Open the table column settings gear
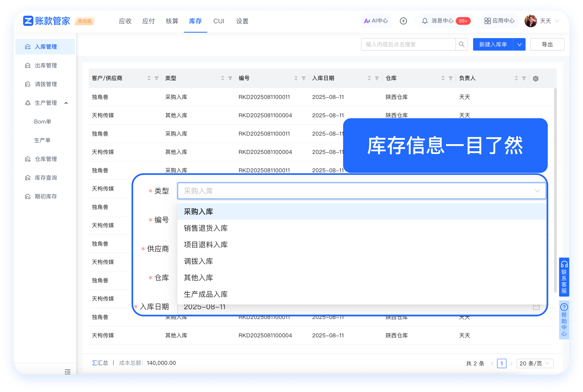The width and height of the screenshot is (583, 392). coord(535,78)
